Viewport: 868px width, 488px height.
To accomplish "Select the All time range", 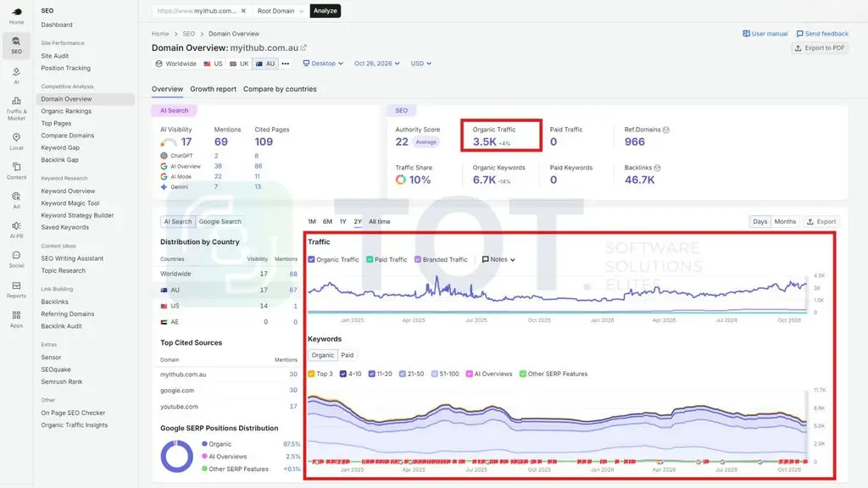I will pyautogui.click(x=379, y=221).
